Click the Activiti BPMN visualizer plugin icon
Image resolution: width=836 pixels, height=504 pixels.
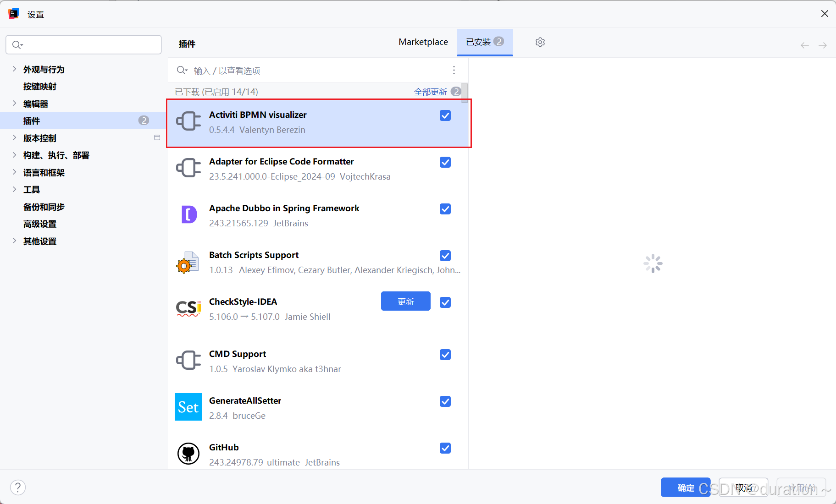click(188, 121)
